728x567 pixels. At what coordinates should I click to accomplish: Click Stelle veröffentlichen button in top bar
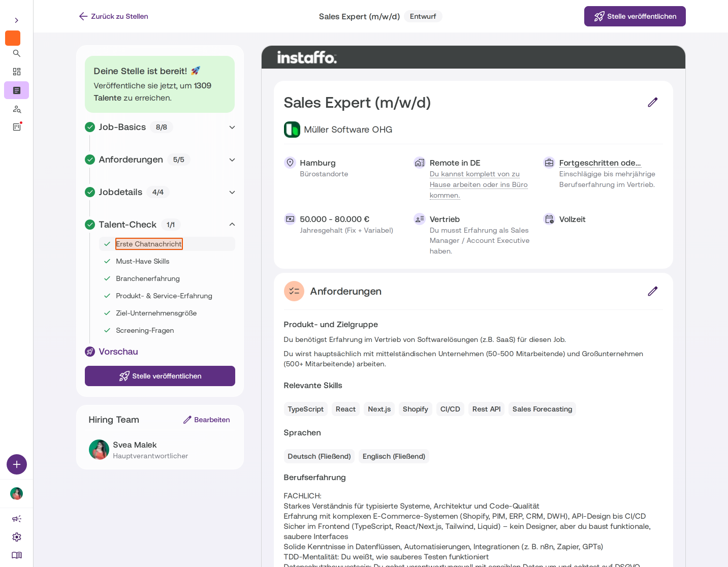pos(635,16)
